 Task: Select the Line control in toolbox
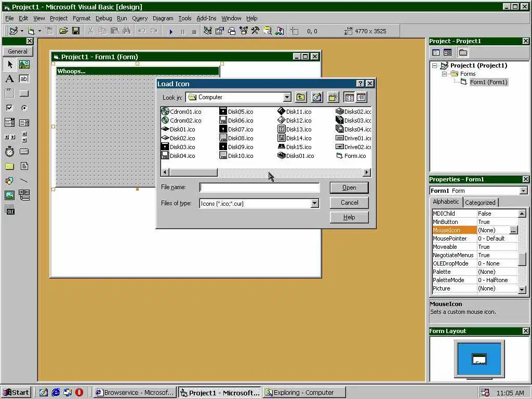[x=24, y=180]
